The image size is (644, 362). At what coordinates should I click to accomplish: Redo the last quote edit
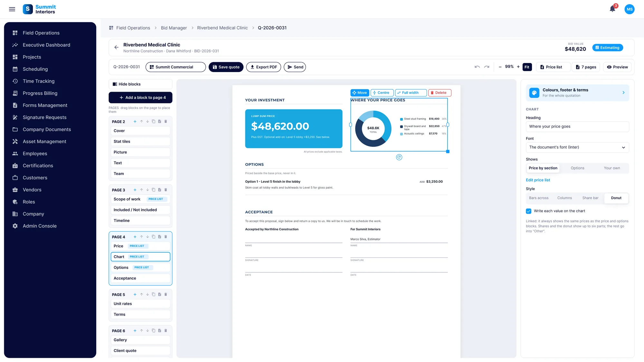pyautogui.click(x=487, y=67)
